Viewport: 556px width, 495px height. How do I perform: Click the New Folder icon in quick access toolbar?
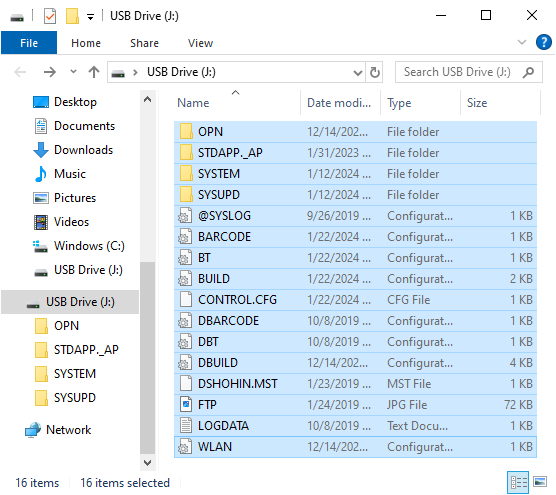coord(72,16)
